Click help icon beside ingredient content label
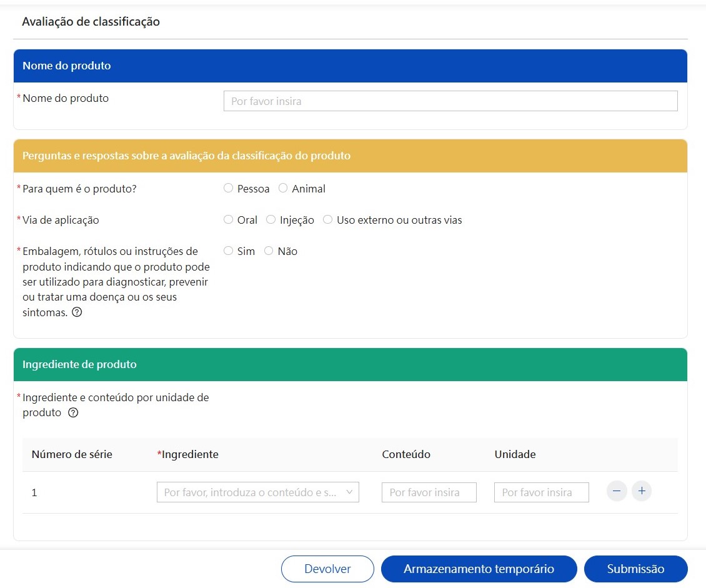 click(73, 412)
